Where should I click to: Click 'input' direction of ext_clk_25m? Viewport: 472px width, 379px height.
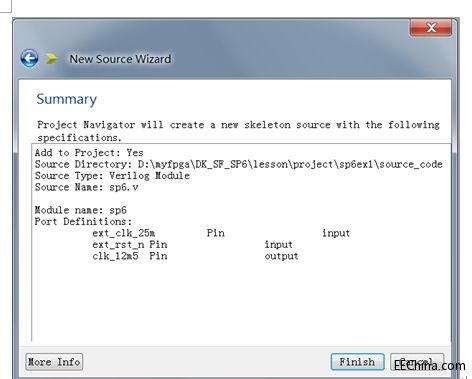(x=336, y=233)
